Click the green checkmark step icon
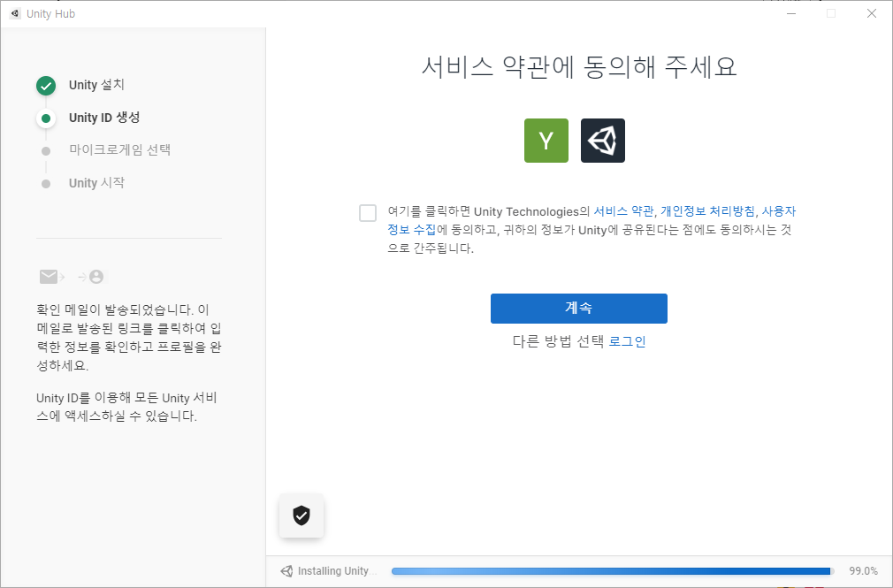Image resolution: width=893 pixels, height=588 pixels. pos(46,86)
